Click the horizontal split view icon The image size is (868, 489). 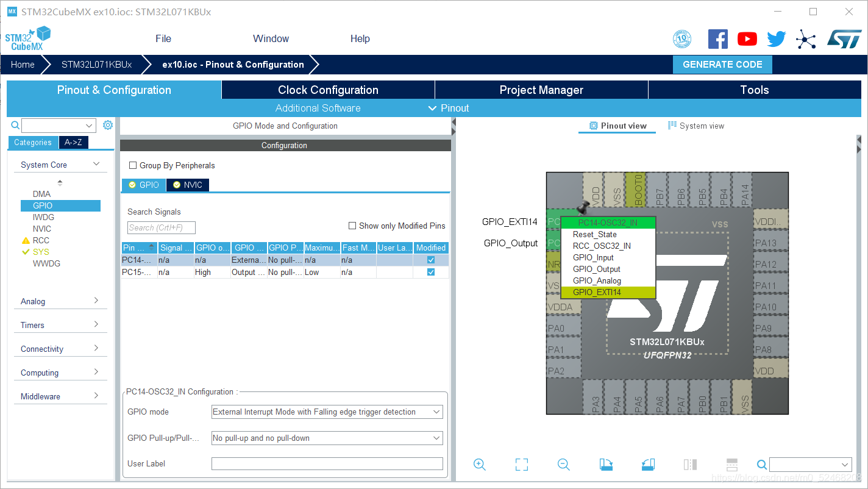[x=732, y=465]
